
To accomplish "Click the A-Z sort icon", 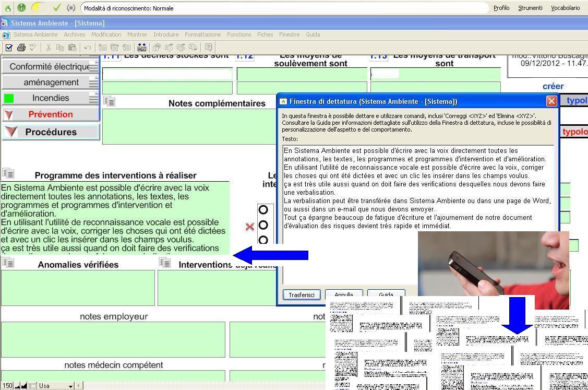I will point(142,48).
